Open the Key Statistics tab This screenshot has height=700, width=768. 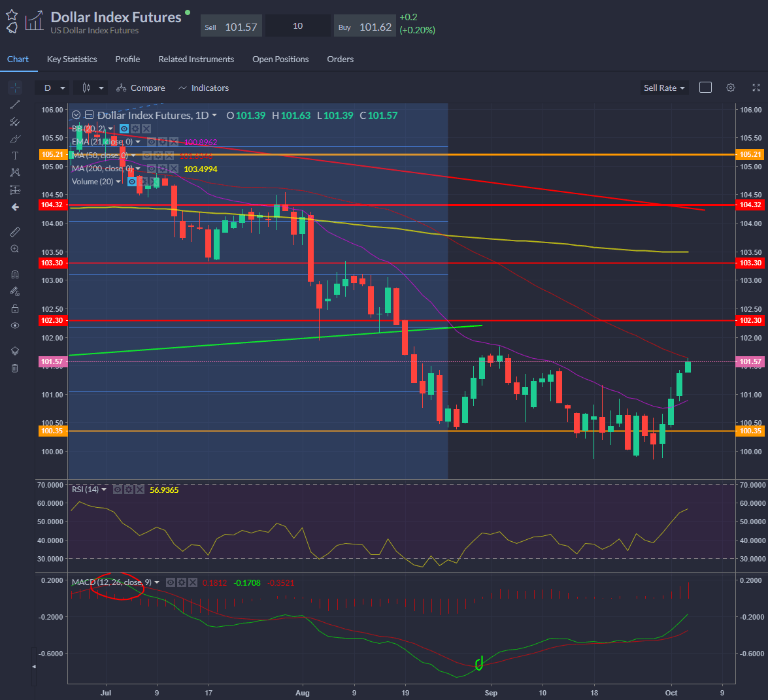click(x=72, y=59)
